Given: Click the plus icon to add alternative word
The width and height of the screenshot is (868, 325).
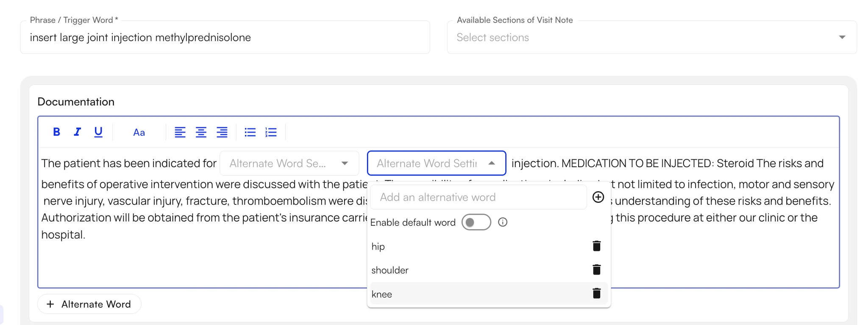Looking at the screenshot, I should (598, 197).
